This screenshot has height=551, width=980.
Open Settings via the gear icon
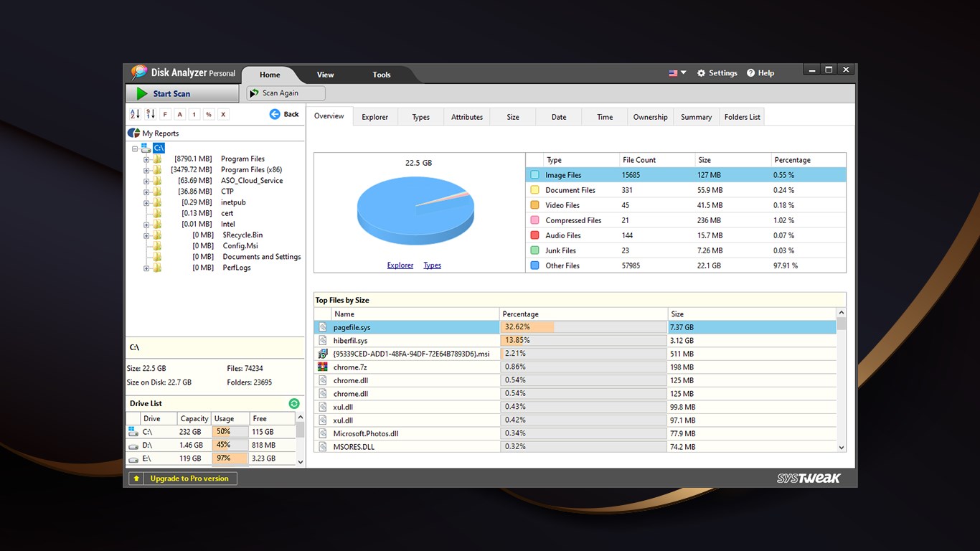(702, 73)
